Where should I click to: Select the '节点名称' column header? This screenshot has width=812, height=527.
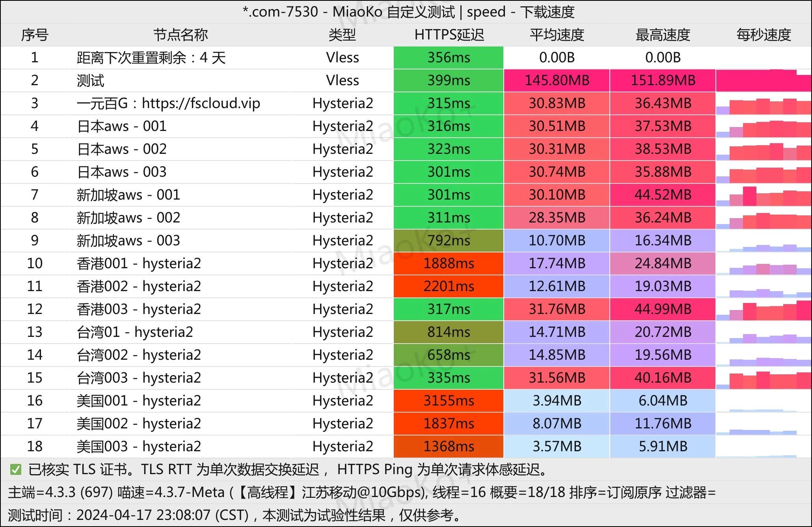[x=181, y=35]
